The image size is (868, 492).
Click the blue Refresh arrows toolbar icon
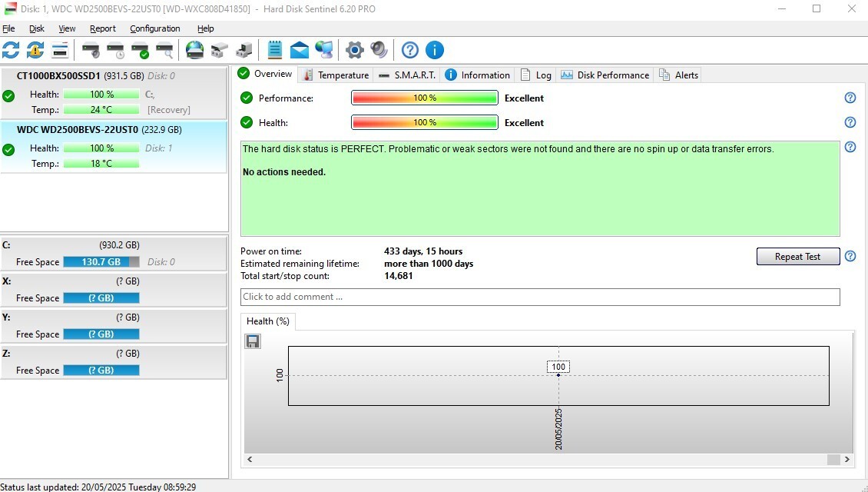[11, 51]
